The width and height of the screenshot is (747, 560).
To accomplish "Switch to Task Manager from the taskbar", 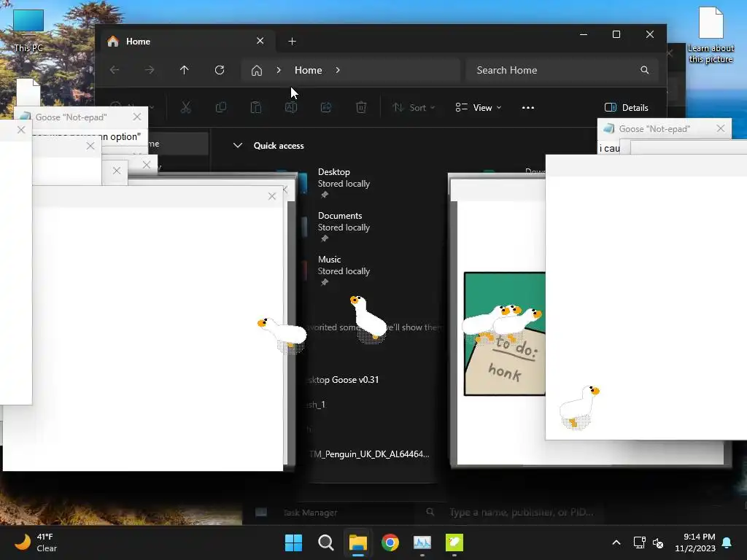I will click(x=422, y=542).
